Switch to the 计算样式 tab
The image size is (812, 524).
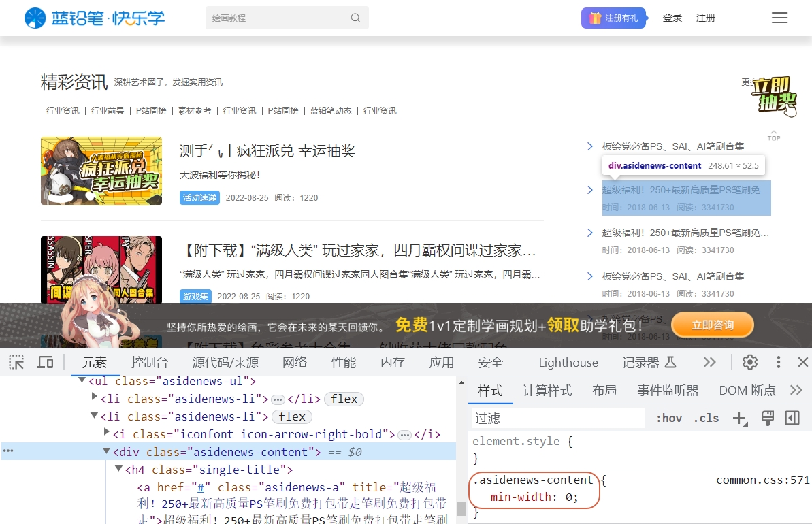[x=547, y=391]
